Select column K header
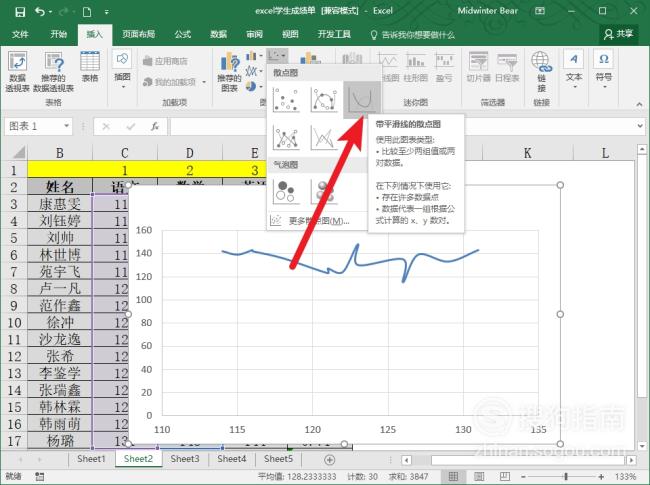Viewport: 650px width, 485px height. (527, 153)
